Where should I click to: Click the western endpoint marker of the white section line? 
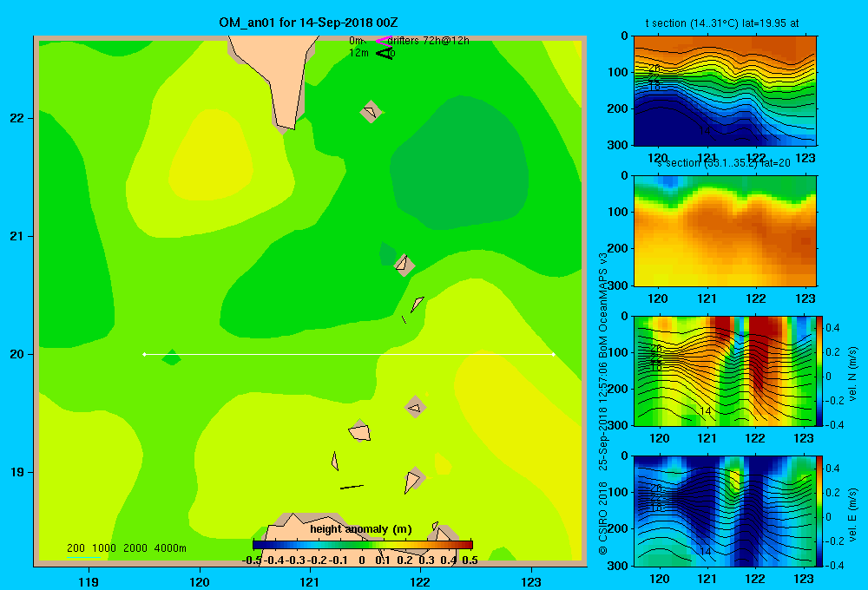(144, 354)
